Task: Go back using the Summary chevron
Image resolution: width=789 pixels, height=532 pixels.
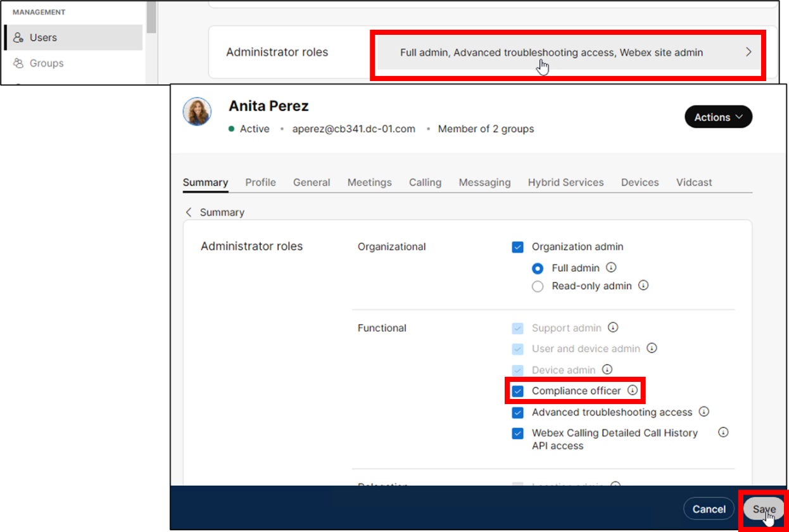Action: 189,213
